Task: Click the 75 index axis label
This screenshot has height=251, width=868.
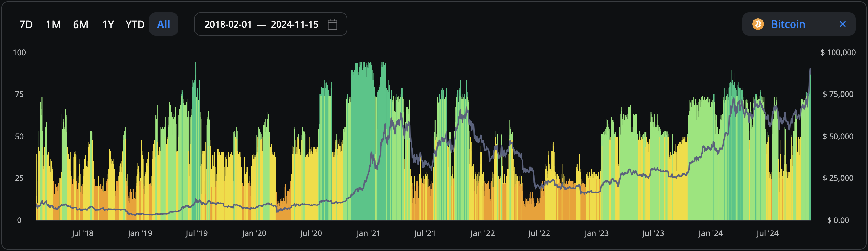Action: click(19, 94)
